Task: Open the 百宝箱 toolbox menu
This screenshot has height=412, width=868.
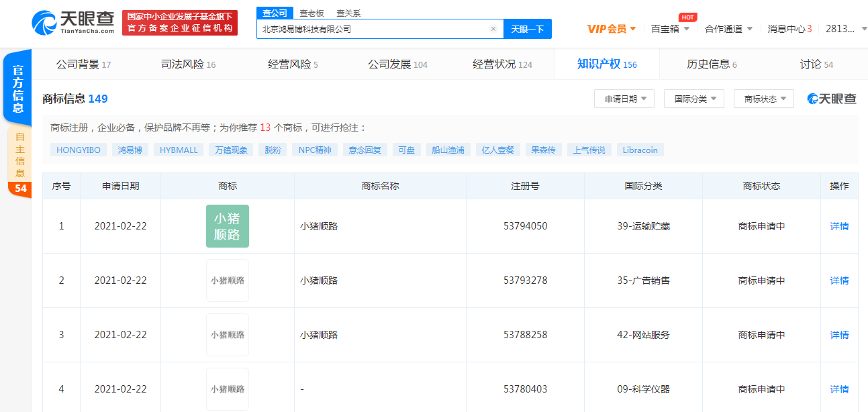Action: click(670, 29)
